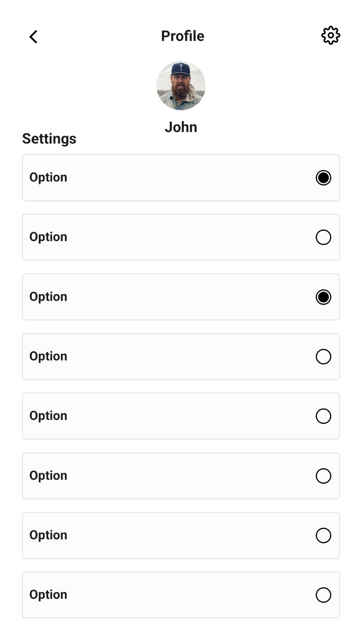Click the third Option row text
Image resolution: width=362 pixels, height=644 pixels.
point(48,297)
